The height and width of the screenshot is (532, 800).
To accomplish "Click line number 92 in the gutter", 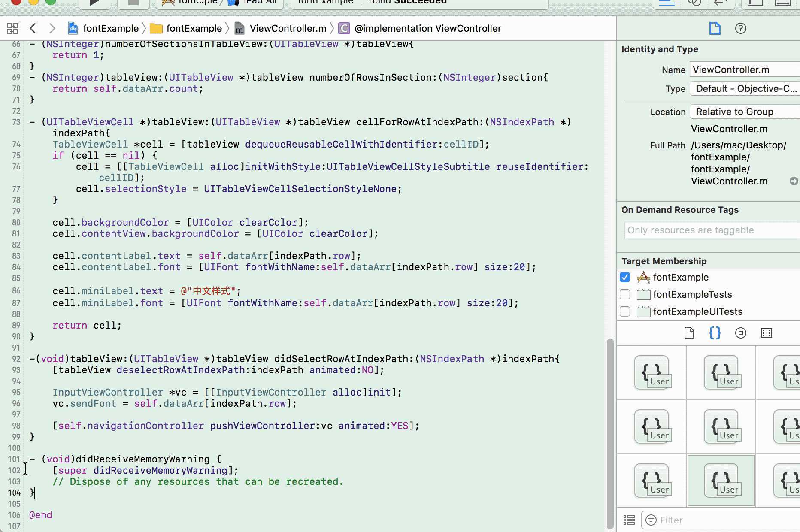I will click(16, 359).
